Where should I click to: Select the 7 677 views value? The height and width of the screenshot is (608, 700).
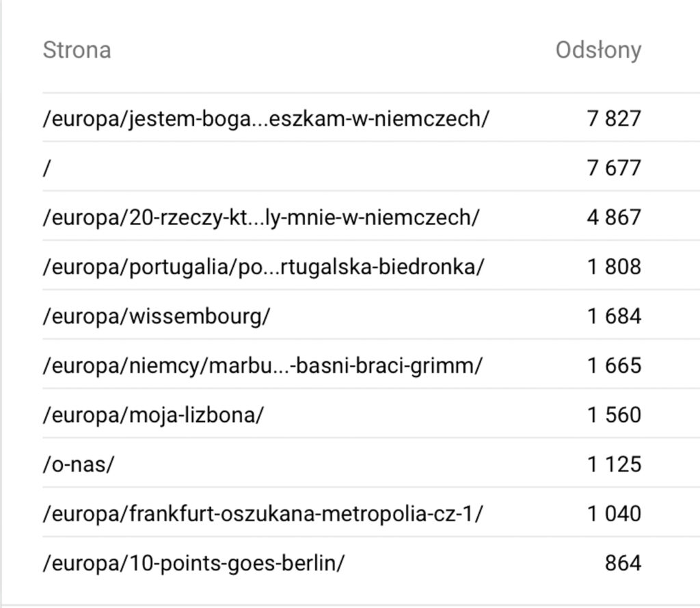[615, 168]
